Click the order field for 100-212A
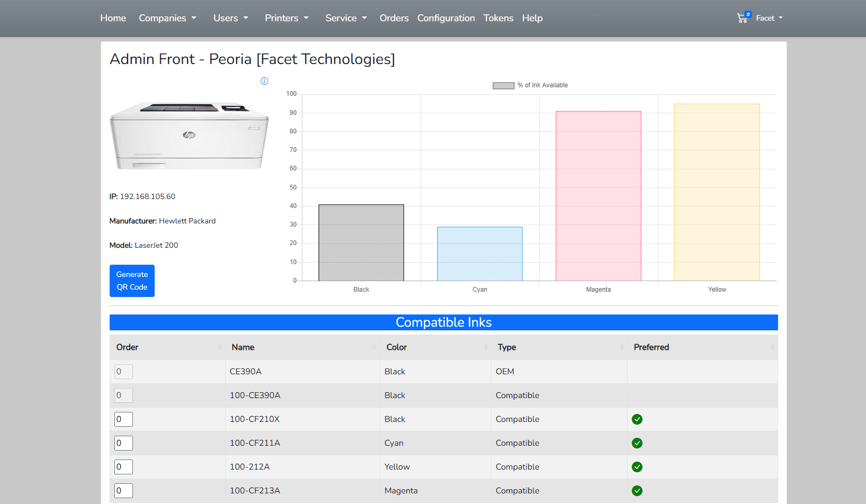866x504 pixels. pyautogui.click(x=123, y=467)
